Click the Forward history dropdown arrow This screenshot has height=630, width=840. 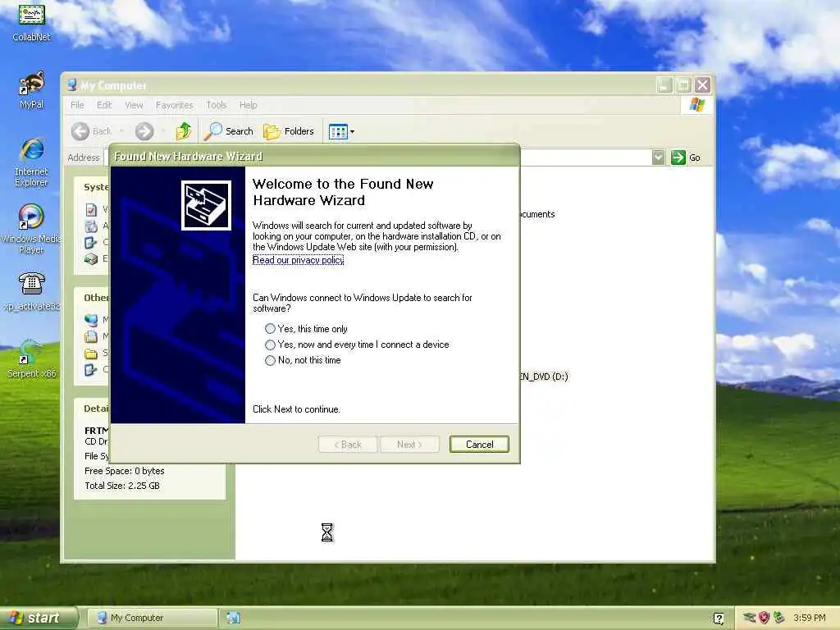tap(163, 131)
